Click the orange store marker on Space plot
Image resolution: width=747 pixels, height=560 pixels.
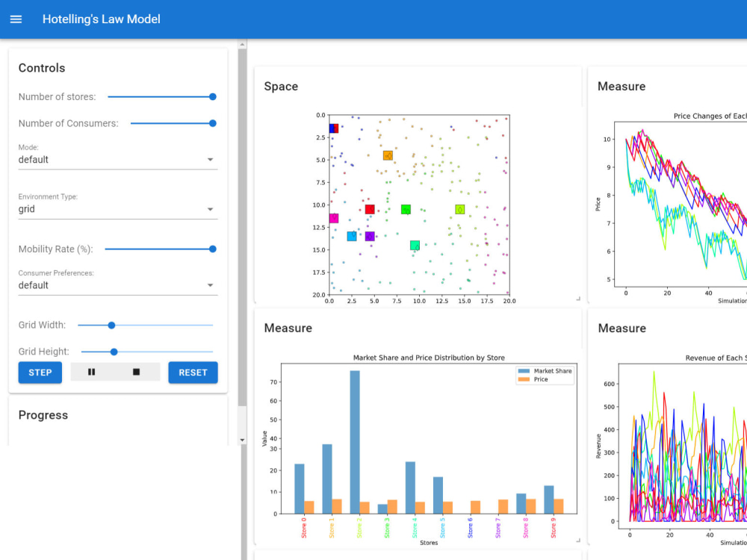[388, 156]
